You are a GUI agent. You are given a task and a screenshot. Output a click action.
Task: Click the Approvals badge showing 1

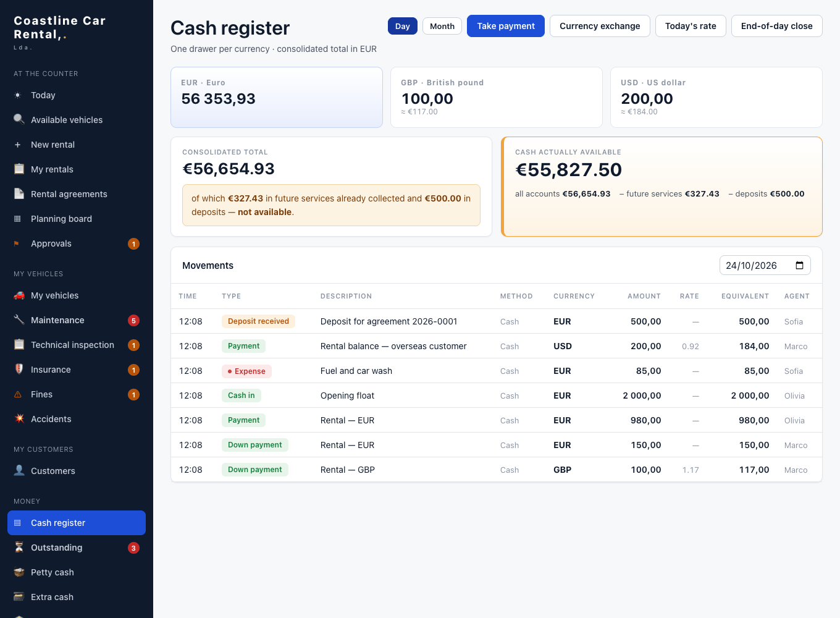pos(133,243)
